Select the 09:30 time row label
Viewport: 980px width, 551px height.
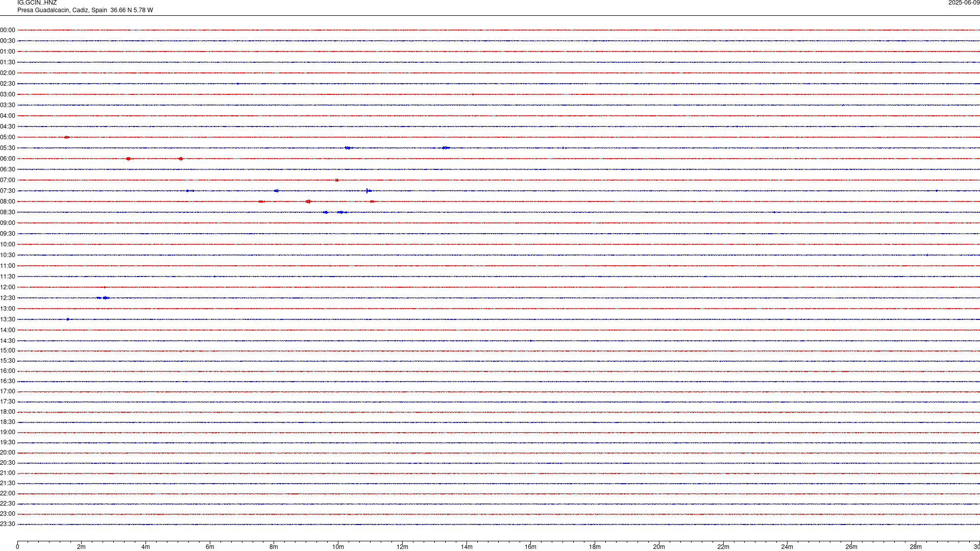pyautogui.click(x=8, y=234)
